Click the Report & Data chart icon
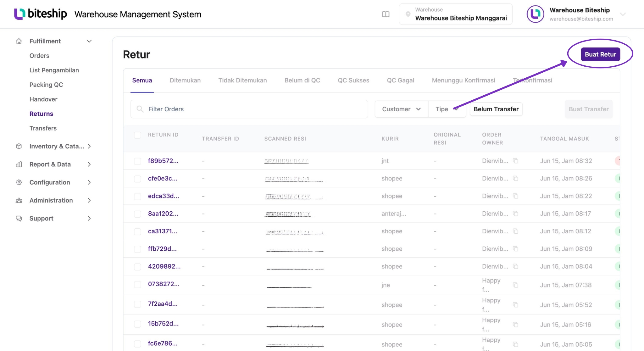 click(x=19, y=164)
